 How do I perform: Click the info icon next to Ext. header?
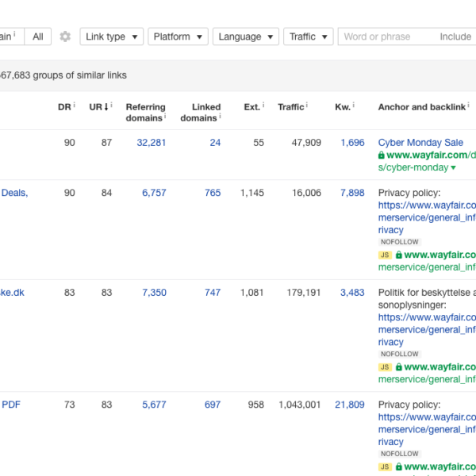pyautogui.click(x=263, y=106)
